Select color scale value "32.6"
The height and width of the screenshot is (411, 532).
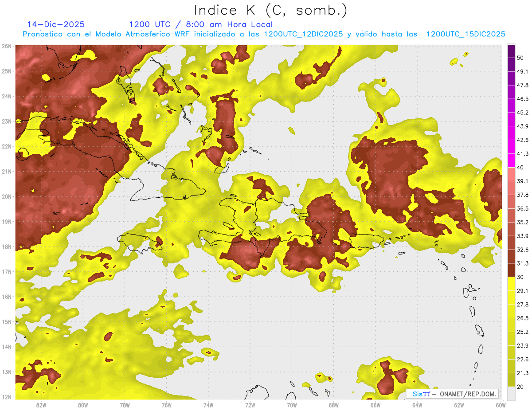pos(522,250)
